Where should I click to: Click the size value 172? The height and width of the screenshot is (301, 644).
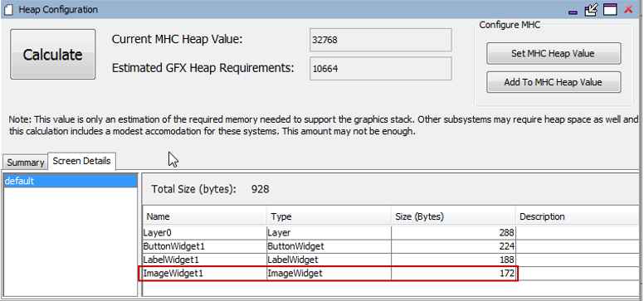507,273
